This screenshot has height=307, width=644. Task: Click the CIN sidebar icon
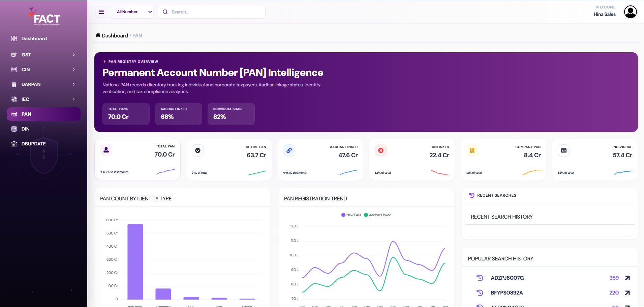click(x=14, y=69)
